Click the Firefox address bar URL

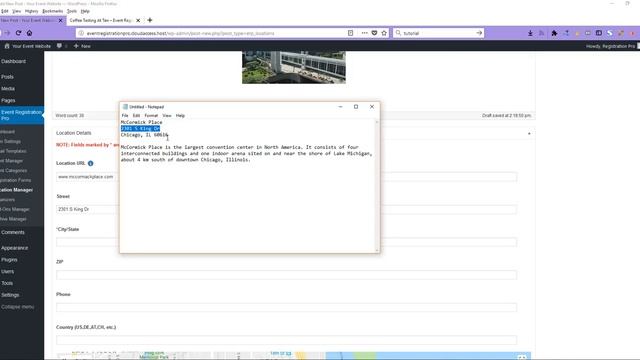(x=180, y=33)
